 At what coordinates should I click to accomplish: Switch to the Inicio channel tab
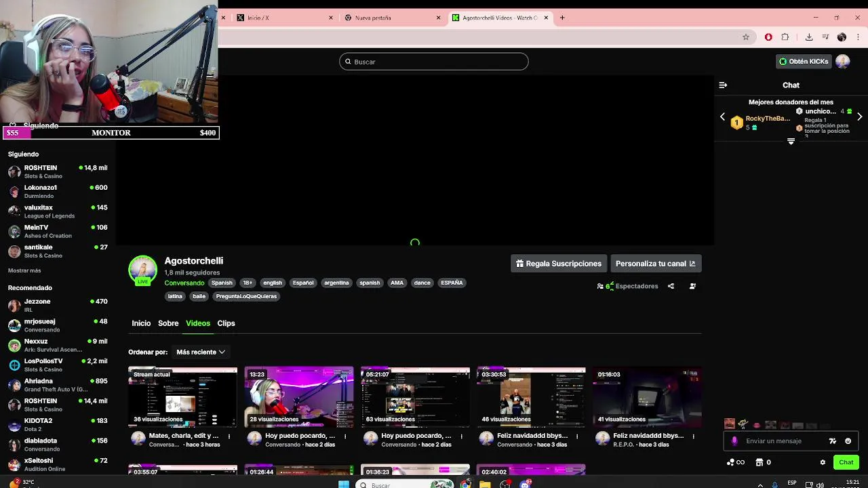(x=141, y=323)
